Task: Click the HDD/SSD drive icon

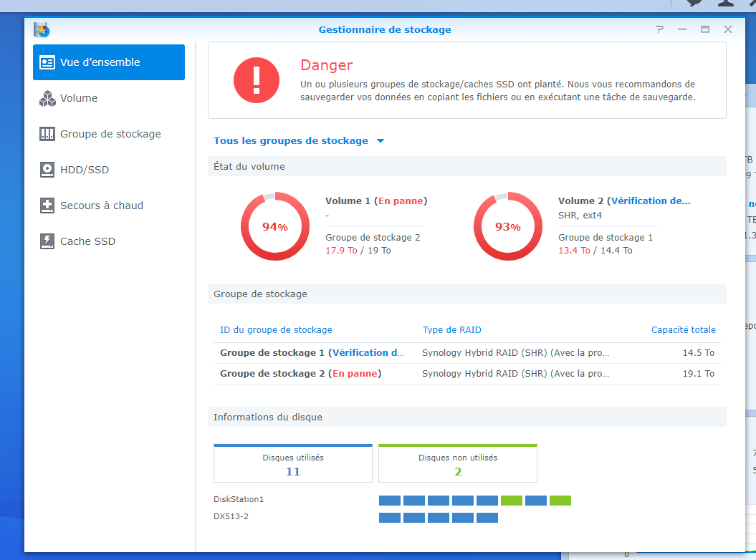Action: pyautogui.click(x=47, y=170)
